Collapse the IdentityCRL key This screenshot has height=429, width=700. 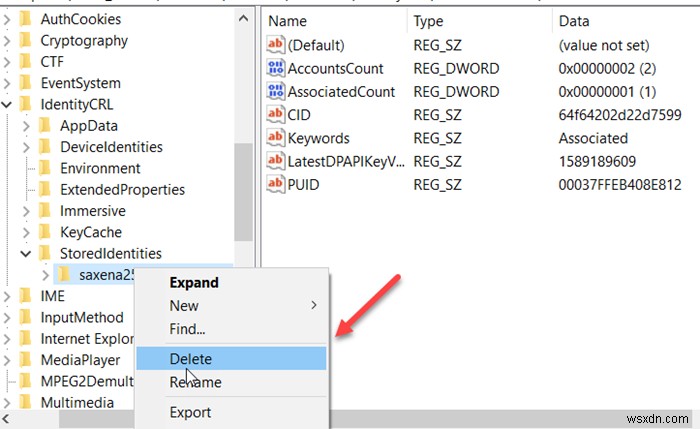[x=6, y=105]
